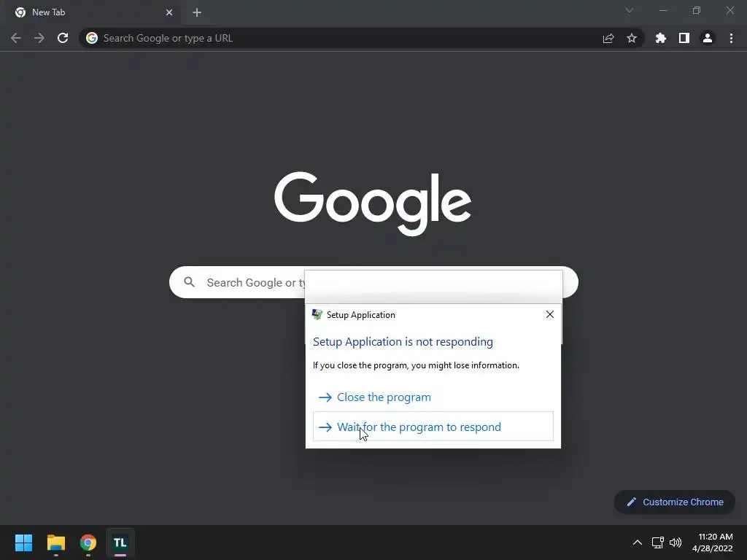This screenshot has width=747, height=560.
Task: Click the Google search box on page
Action: click(x=373, y=282)
